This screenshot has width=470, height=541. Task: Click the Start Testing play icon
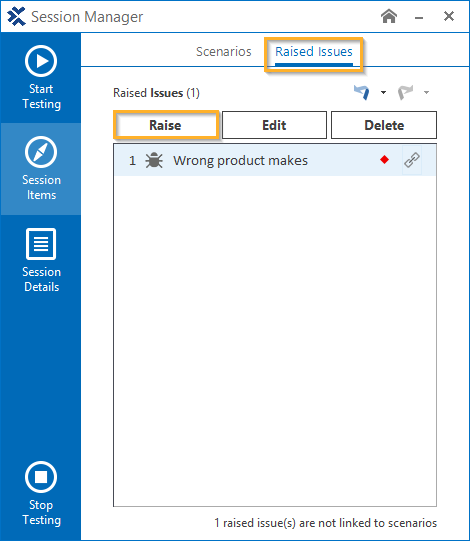coord(41,61)
